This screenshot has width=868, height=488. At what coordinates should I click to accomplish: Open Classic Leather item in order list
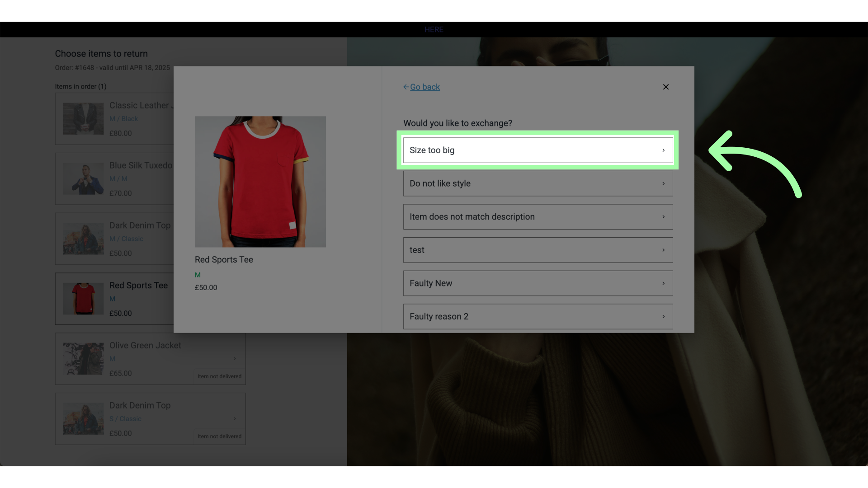(114, 119)
